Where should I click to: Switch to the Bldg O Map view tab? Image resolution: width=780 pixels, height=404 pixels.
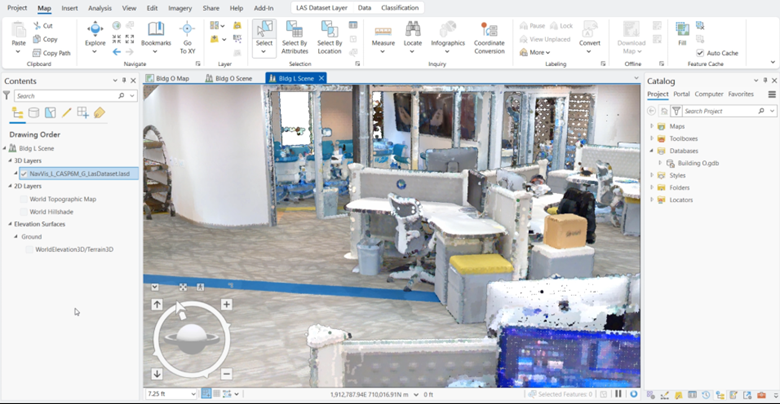[x=168, y=79]
